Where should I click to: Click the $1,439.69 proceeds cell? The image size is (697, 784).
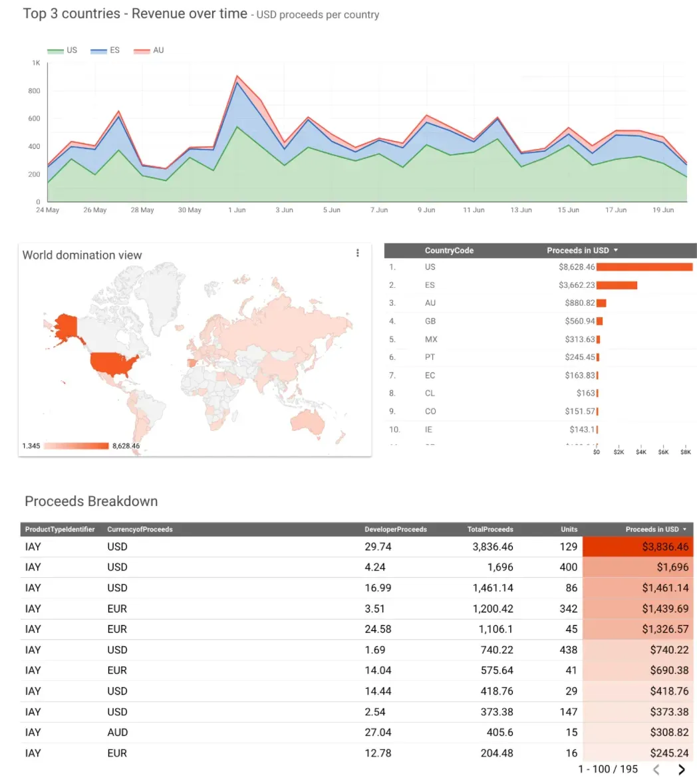638,608
